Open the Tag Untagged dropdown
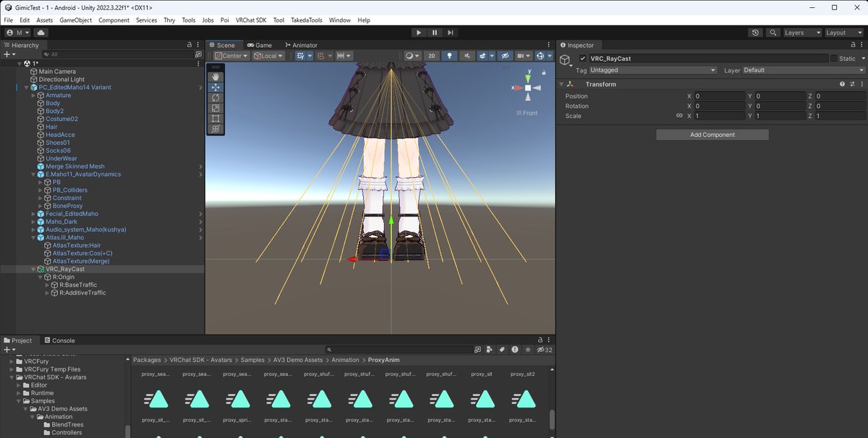The height and width of the screenshot is (438, 868). point(652,70)
